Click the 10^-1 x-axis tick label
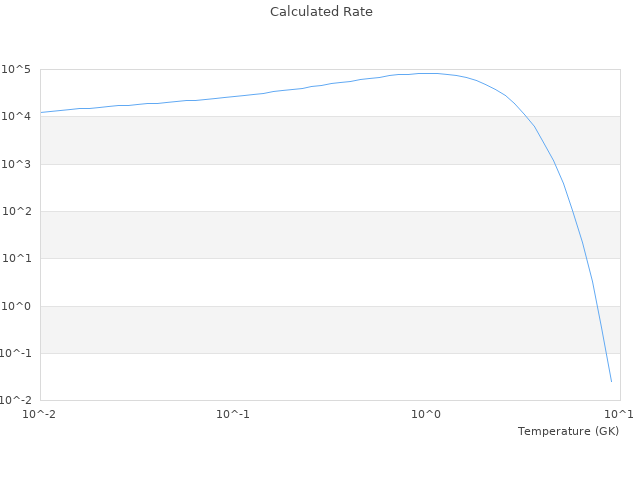Viewport: 640px width, 480px height. coord(233,414)
